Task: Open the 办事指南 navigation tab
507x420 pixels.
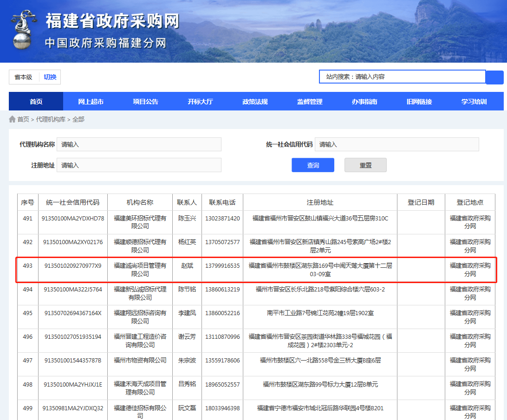Action: click(364, 102)
